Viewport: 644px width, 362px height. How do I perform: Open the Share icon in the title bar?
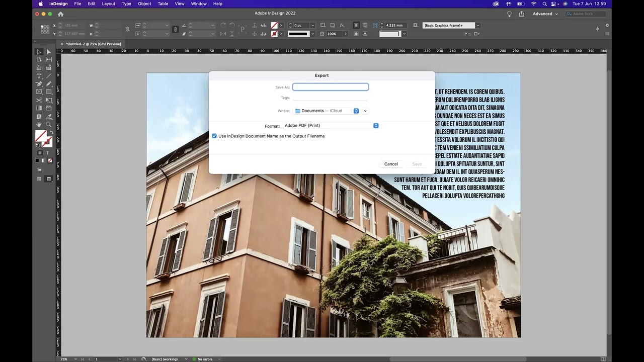click(521, 14)
